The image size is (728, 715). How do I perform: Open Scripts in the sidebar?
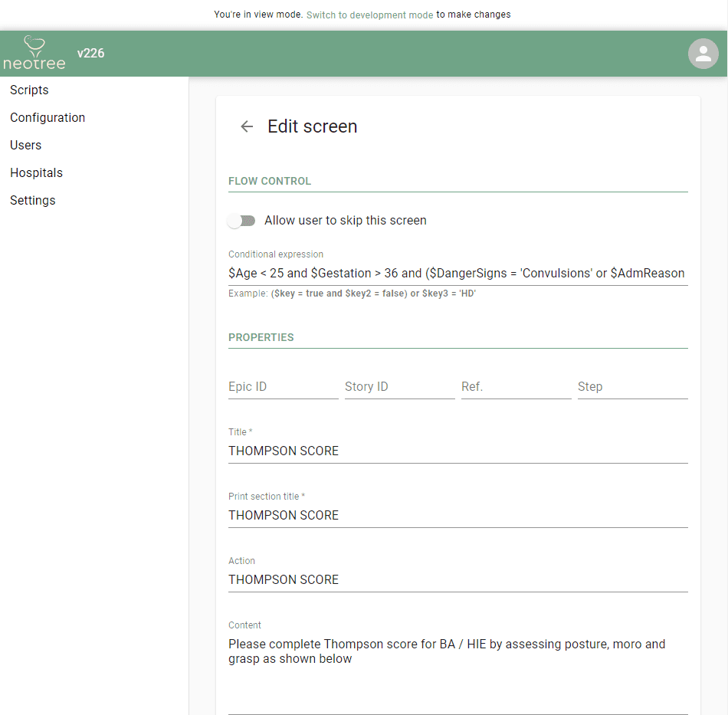coord(29,90)
